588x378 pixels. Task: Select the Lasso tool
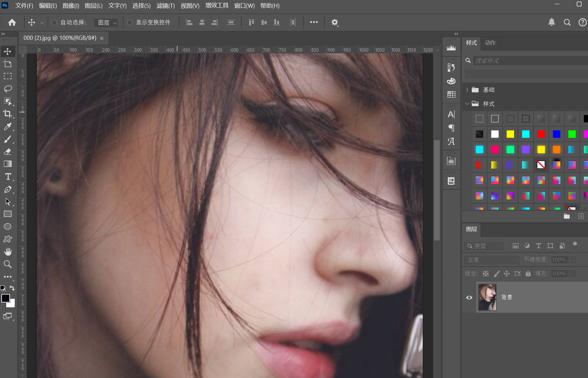[x=8, y=89]
